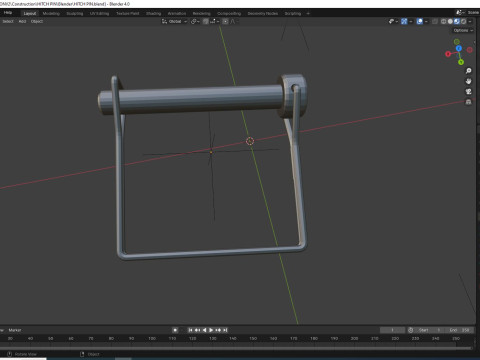This screenshot has height=360, width=480.
Task: Click the pan view hand icon
Action: coord(468,81)
